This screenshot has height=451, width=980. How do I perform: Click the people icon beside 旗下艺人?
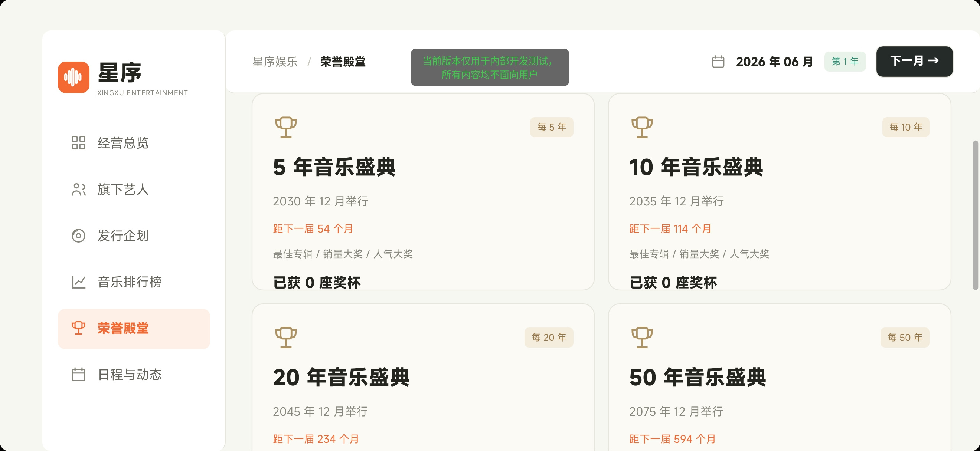(x=78, y=189)
